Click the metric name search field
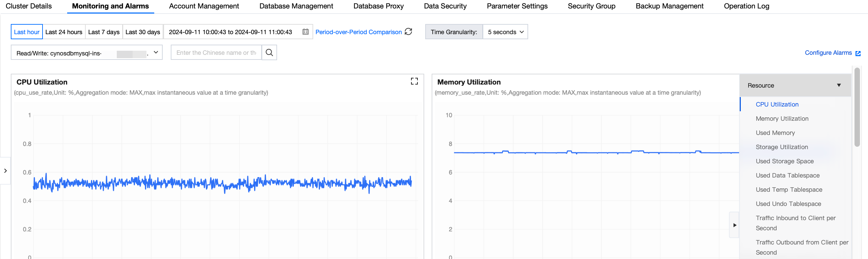 pos(216,53)
